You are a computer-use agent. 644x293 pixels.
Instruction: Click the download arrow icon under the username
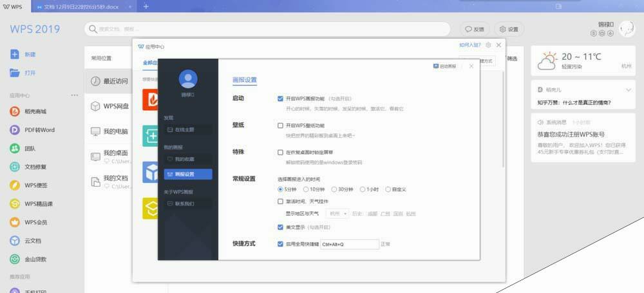[611, 33]
